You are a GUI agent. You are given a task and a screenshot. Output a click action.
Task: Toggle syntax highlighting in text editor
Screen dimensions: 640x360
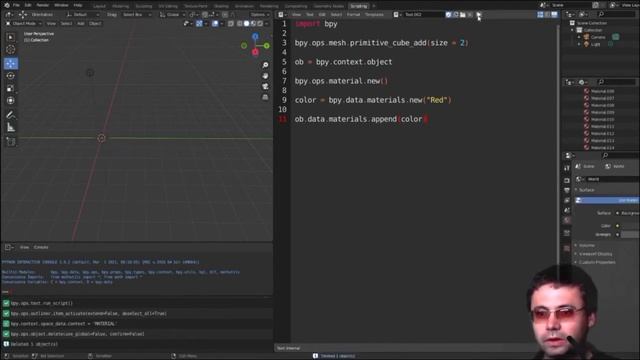[x=554, y=15]
